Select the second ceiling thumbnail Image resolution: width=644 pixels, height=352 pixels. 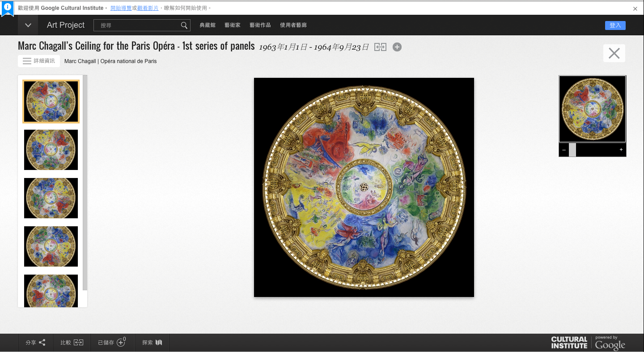pos(51,150)
